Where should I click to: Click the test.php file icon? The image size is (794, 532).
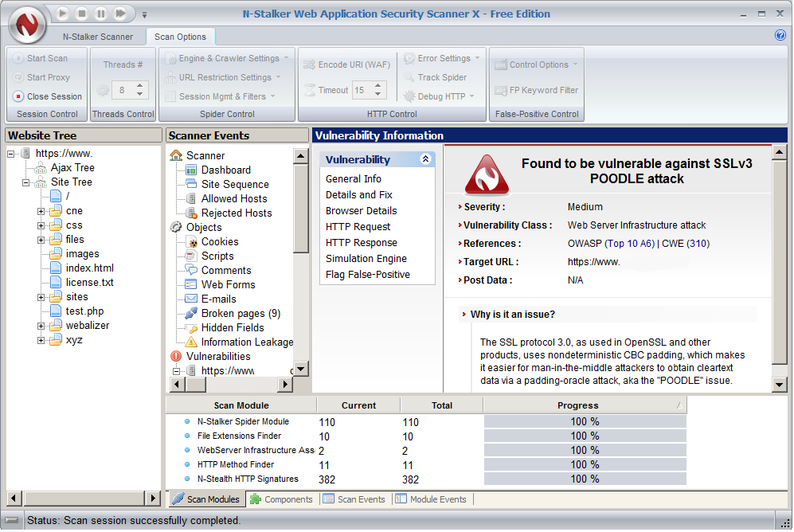tap(56, 311)
